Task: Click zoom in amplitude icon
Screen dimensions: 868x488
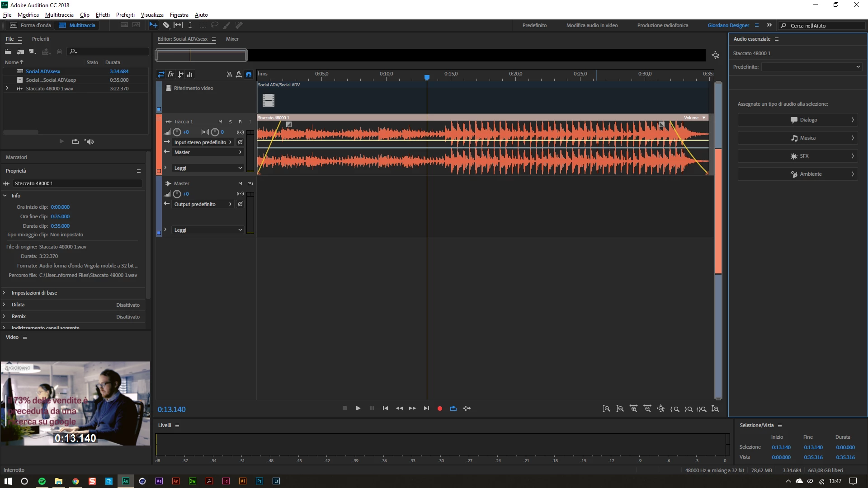Action: tap(606, 408)
